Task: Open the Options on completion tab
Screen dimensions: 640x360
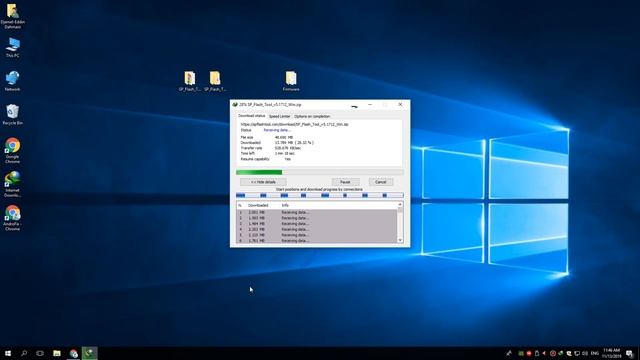Action: coord(312,116)
